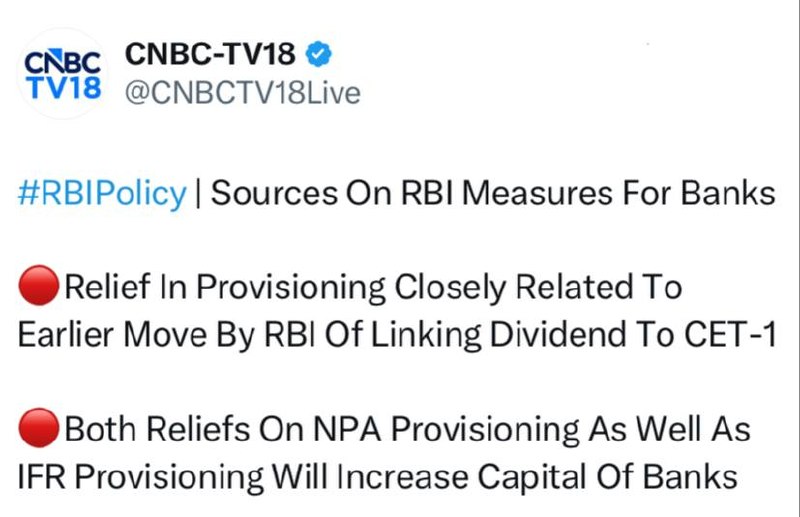Open the CNBC-TV18 profile avatar
Viewport: 800px width, 517px height.
click(62, 74)
